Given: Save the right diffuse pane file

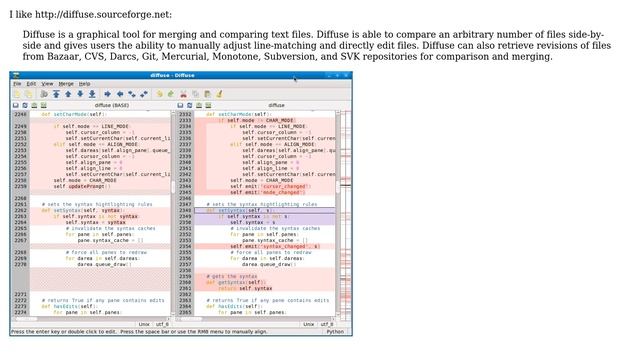Looking at the screenshot, I should 199,105.
